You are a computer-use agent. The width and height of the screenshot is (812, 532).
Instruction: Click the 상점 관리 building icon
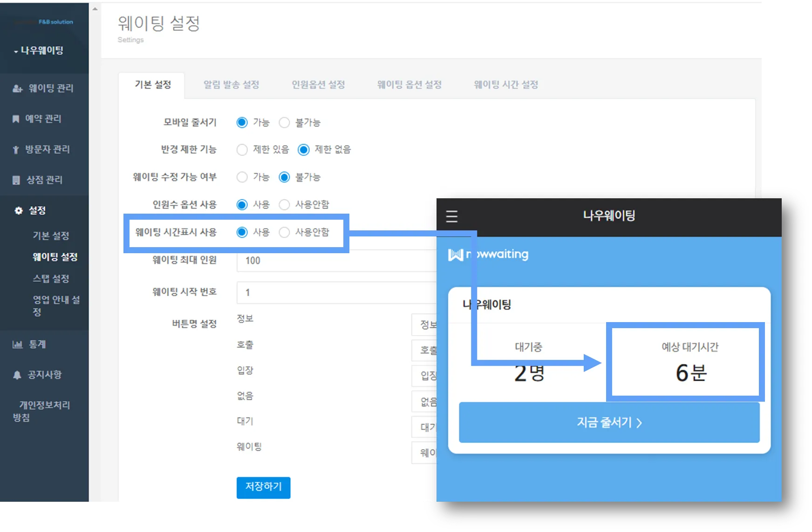pos(16,180)
